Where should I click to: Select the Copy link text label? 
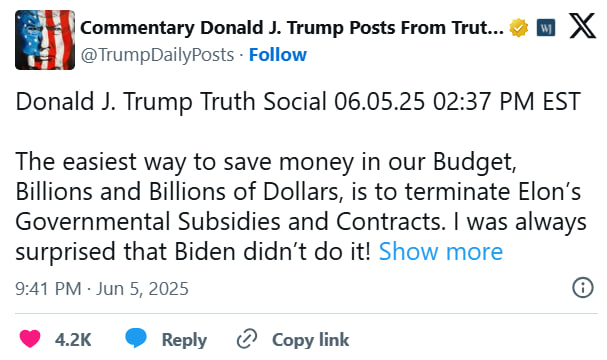(310, 340)
